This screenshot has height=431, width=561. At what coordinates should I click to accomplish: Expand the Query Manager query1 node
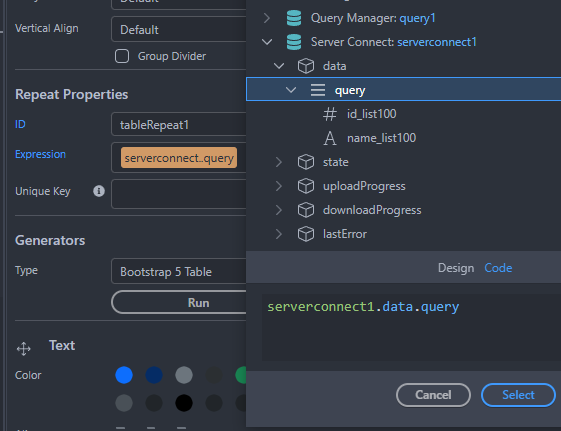tap(267, 18)
